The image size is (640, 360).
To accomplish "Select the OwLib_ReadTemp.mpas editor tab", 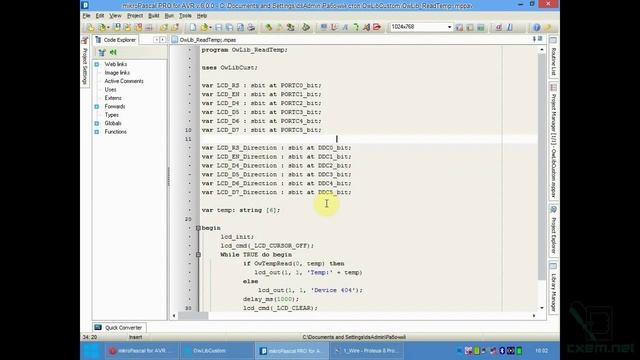I will (x=204, y=40).
